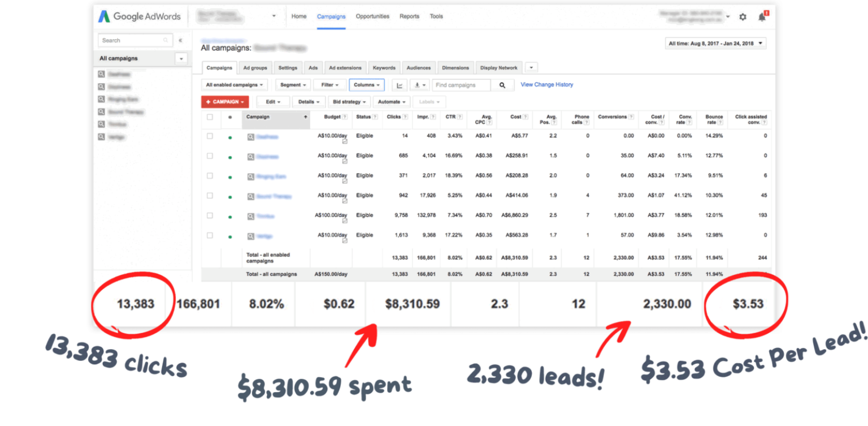Select all campaigns with the header checkbox
Image resolution: width=868 pixels, height=426 pixels.
point(210,117)
